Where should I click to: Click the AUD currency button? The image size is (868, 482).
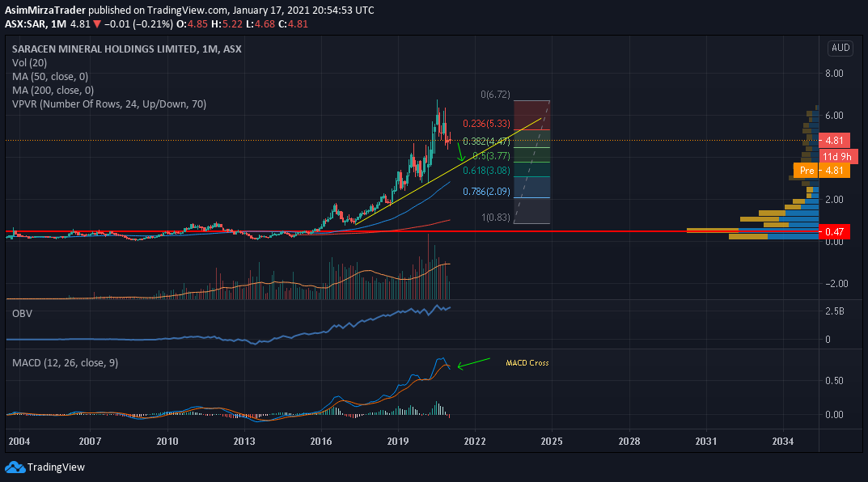click(840, 48)
